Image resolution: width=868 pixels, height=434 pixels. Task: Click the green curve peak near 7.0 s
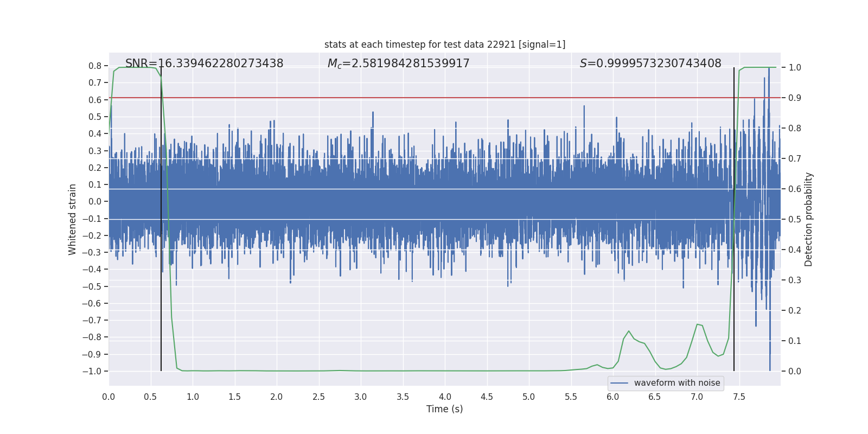pyautogui.click(x=698, y=324)
